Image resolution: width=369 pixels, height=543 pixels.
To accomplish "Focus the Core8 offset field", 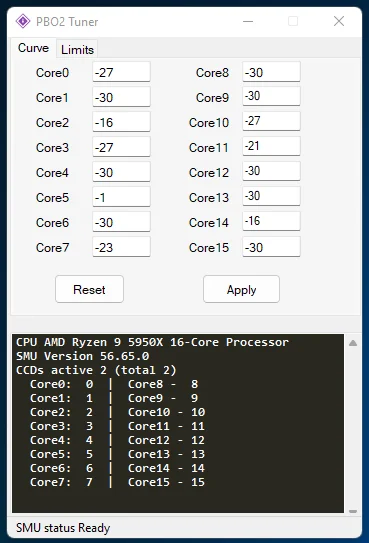I will tap(271, 72).
